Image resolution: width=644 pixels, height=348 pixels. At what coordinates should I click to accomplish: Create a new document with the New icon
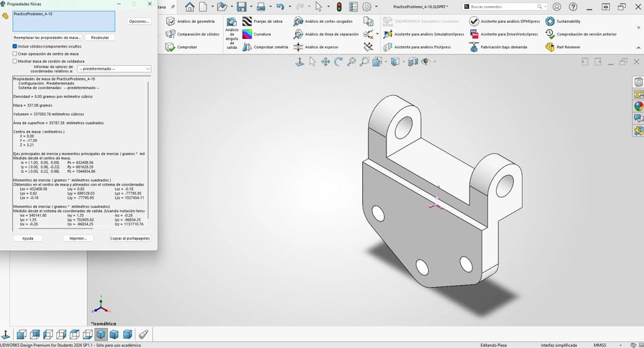203,7
